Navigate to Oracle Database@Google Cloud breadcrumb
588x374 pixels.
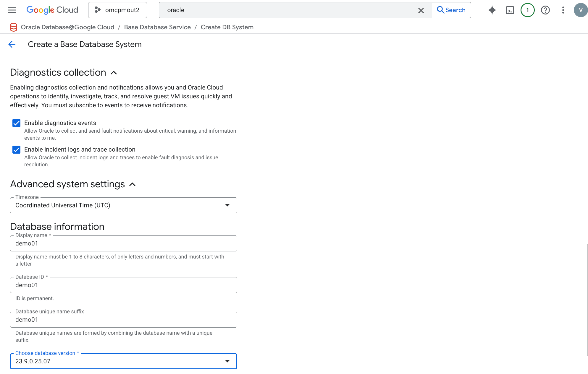pyautogui.click(x=67, y=27)
